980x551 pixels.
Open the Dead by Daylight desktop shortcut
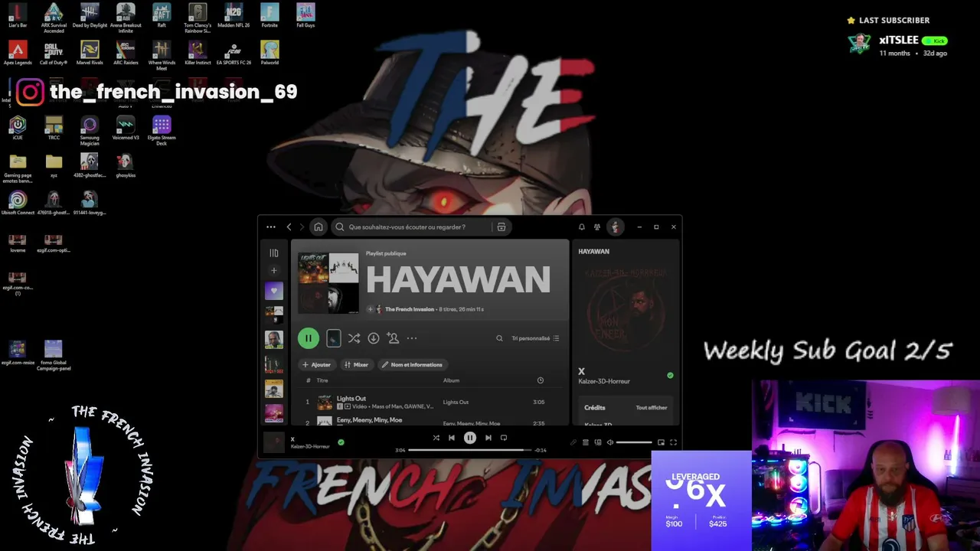click(90, 15)
